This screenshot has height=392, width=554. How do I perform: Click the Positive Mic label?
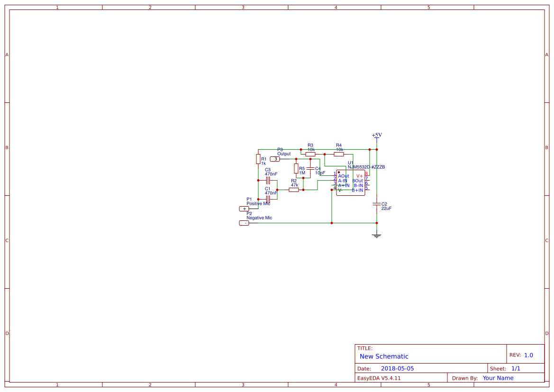click(258, 204)
